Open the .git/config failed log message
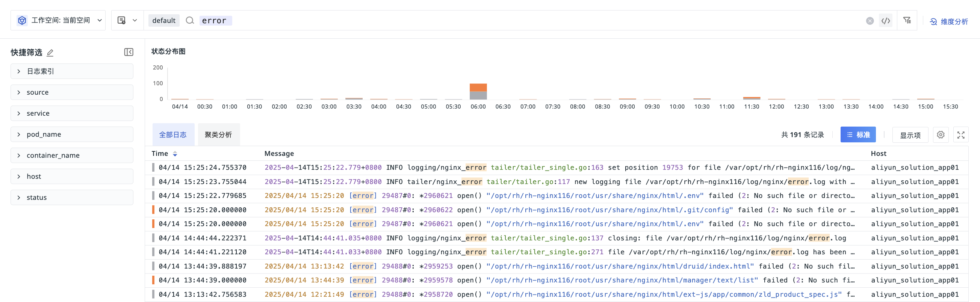 [x=560, y=210]
